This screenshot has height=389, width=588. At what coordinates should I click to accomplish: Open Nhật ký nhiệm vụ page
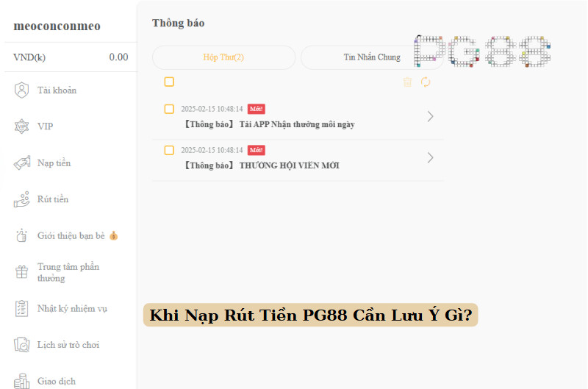pyautogui.click(x=71, y=308)
